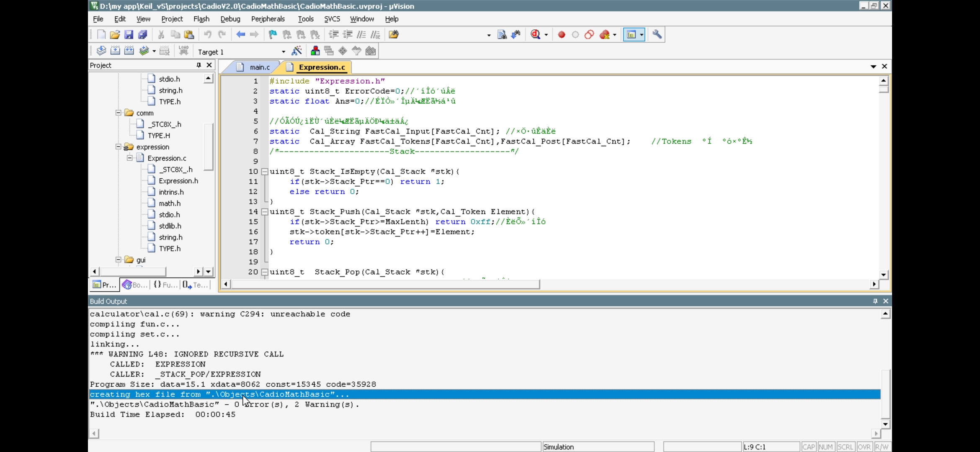980x452 pixels.
Task: Insert/Remove breakpoint red dot
Action: click(562, 35)
